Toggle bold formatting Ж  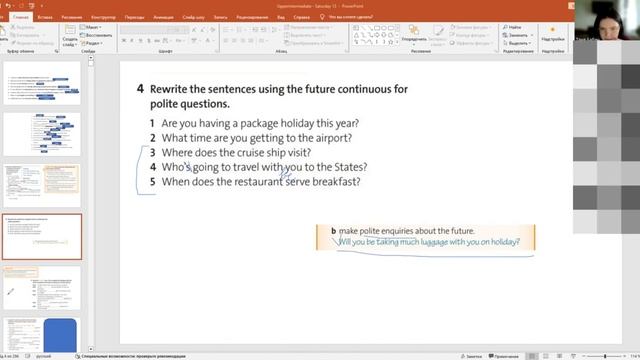[124, 41]
